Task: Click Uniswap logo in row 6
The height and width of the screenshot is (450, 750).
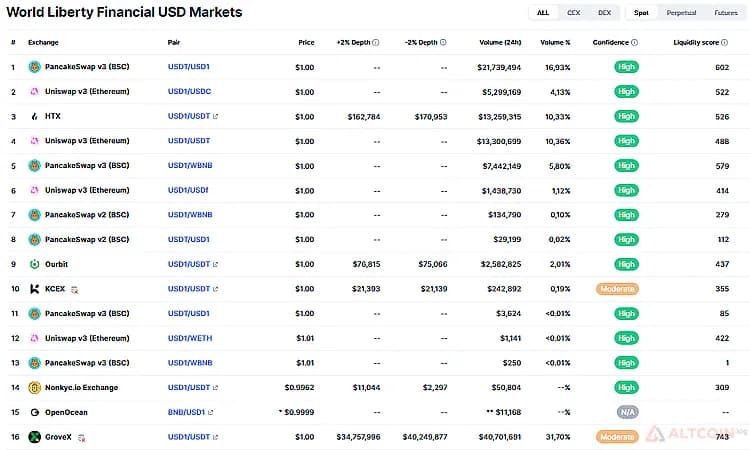Action: 34,190
